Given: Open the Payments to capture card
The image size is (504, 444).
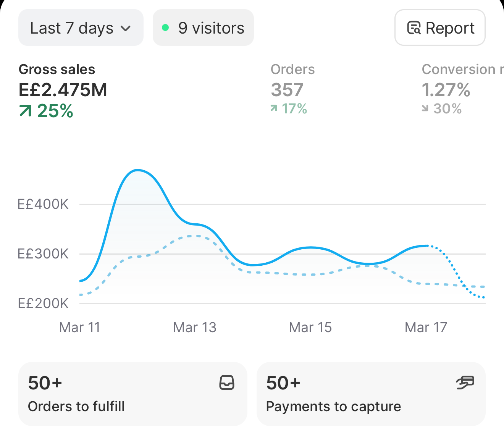Looking at the screenshot, I should [x=371, y=394].
